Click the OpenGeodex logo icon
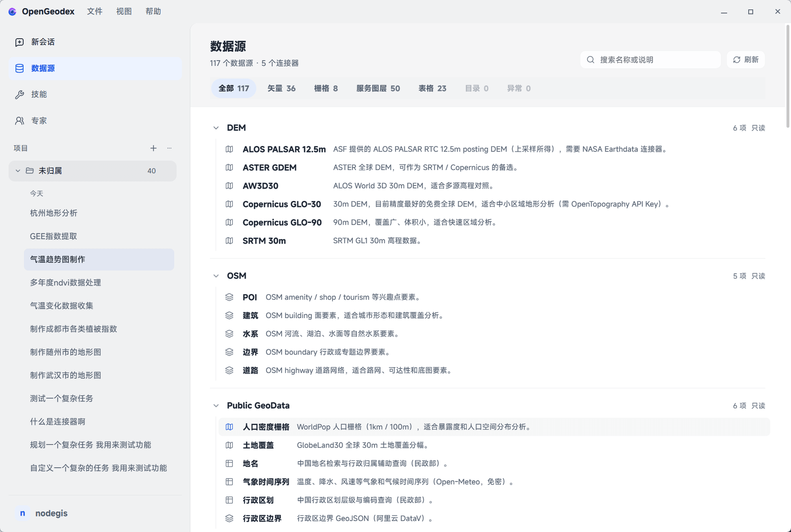Screen dimensions: 791x532 (12, 12)
